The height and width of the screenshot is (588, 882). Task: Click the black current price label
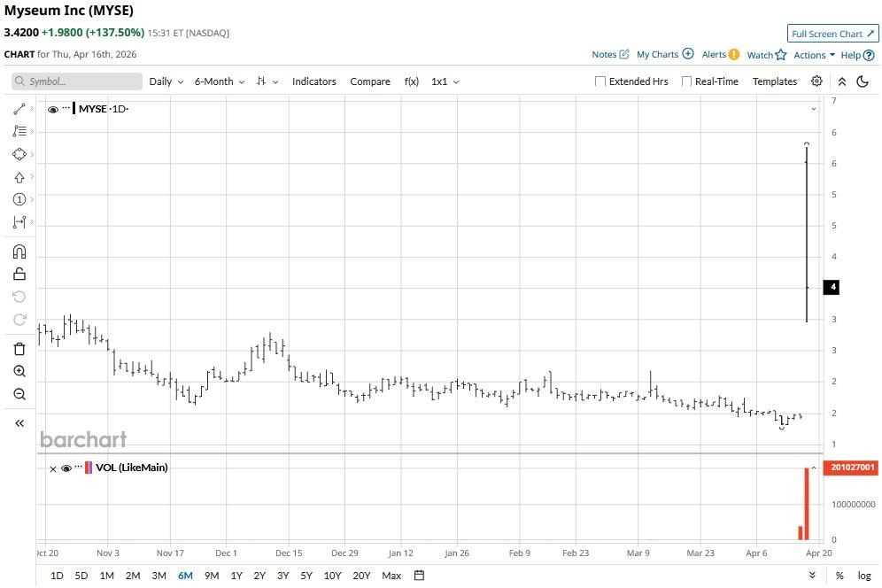pos(832,287)
